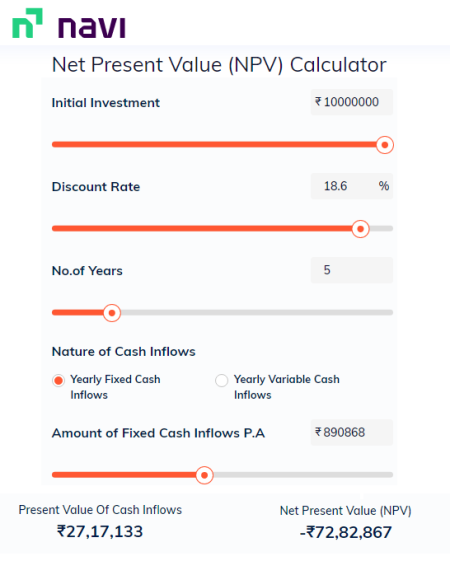Click the green Navi logo icon

(28, 23)
